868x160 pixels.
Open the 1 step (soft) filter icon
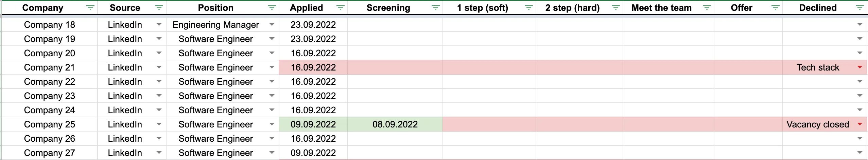coord(528,8)
